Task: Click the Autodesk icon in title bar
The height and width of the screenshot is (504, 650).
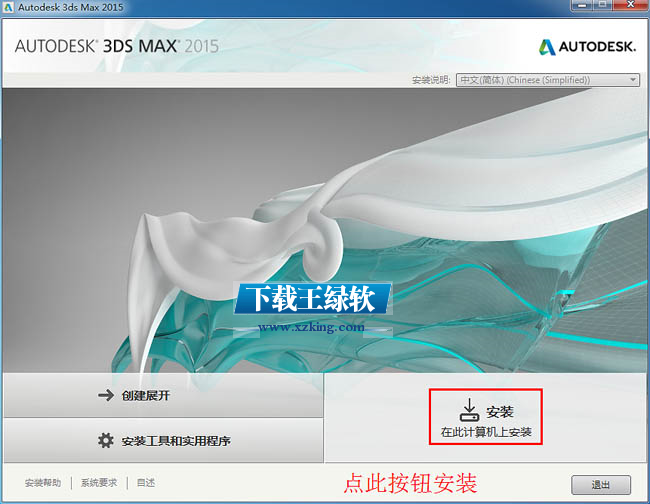Action: [x=8, y=7]
